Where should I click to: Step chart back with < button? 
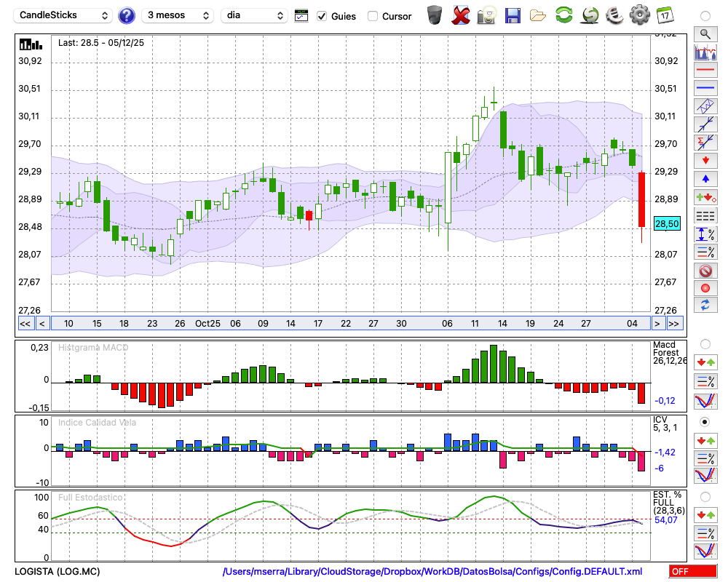click(x=42, y=324)
